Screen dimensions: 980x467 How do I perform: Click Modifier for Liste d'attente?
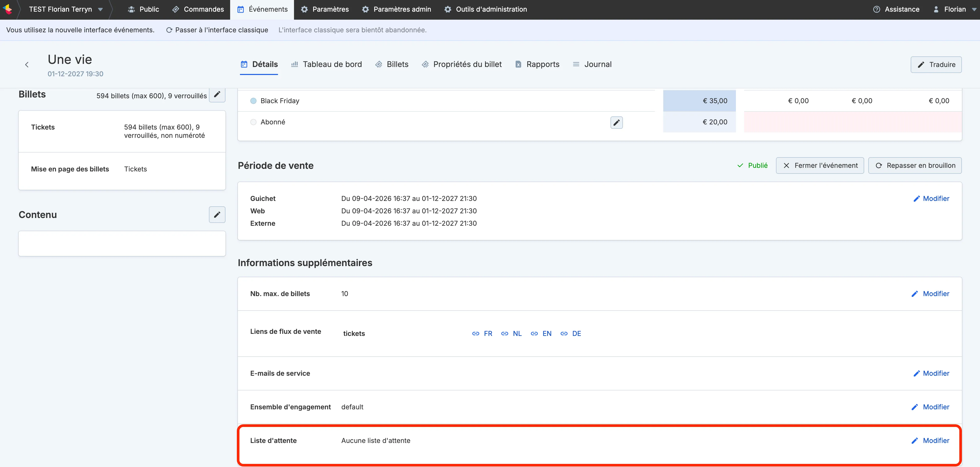[x=930, y=440]
